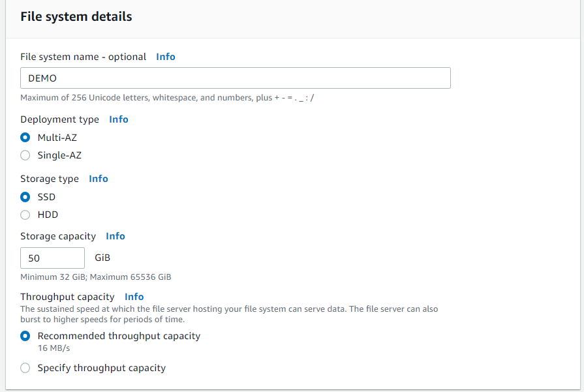Open Info link next to Throughput capacity
The width and height of the screenshot is (584, 392).
(x=134, y=297)
